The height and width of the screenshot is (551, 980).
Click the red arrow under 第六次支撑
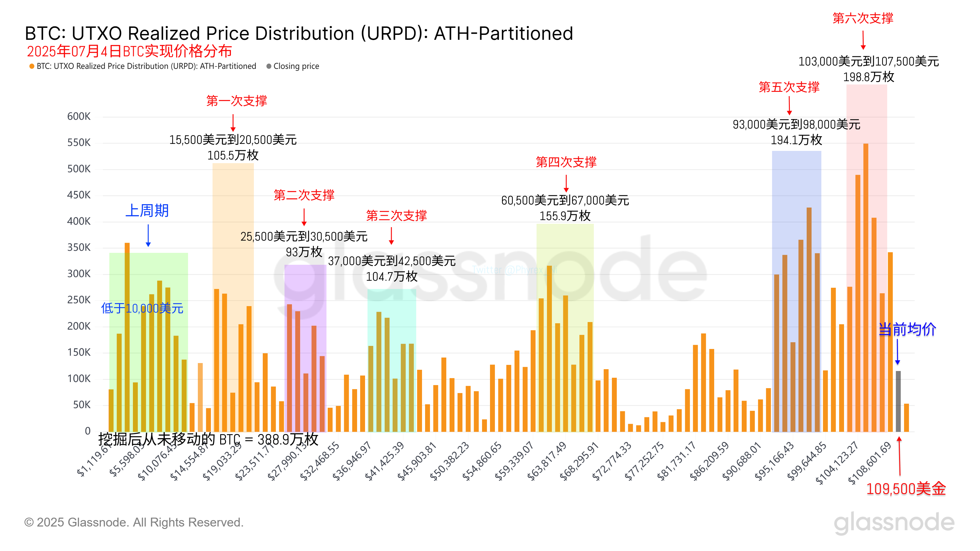863,40
